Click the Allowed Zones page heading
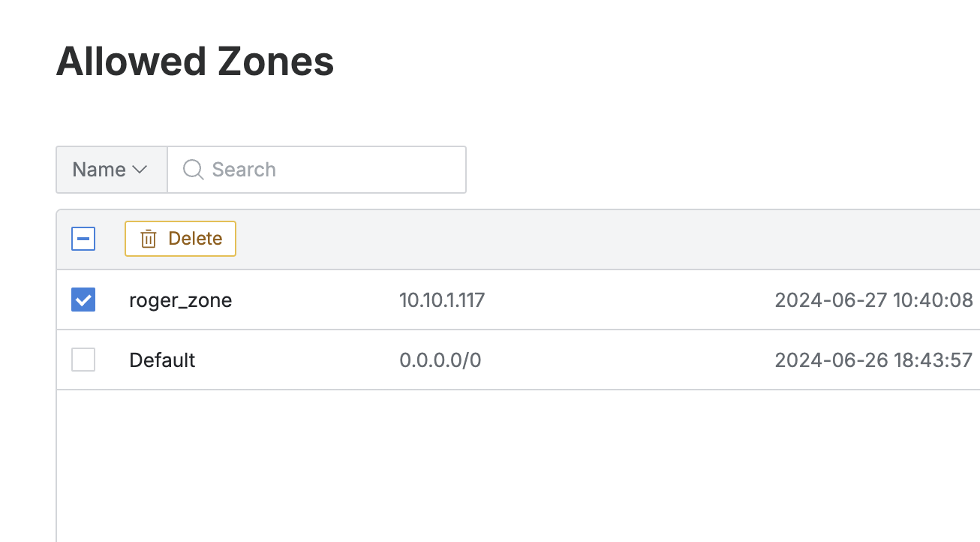 (x=195, y=62)
